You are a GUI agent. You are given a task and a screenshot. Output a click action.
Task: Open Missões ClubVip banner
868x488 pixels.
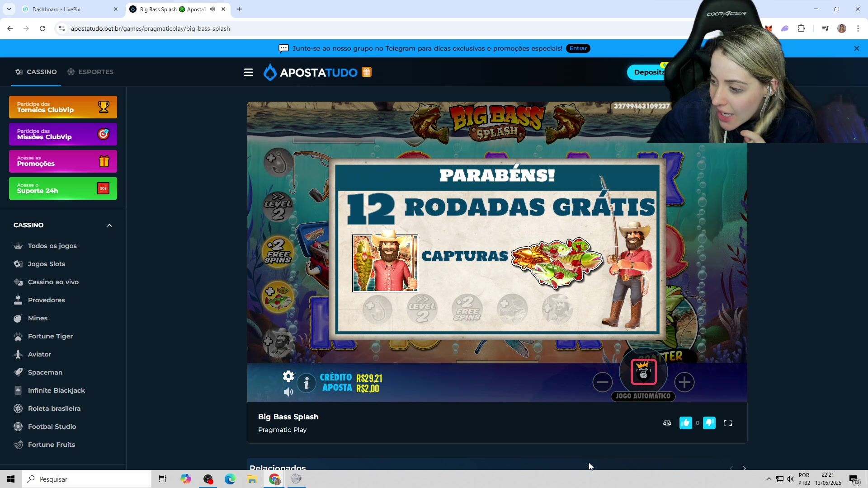click(x=63, y=134)
